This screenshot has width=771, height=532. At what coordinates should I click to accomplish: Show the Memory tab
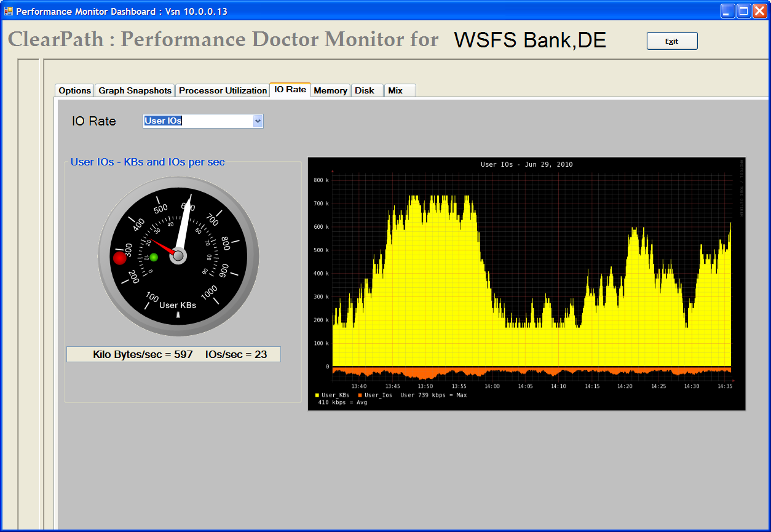click(331, 90)
